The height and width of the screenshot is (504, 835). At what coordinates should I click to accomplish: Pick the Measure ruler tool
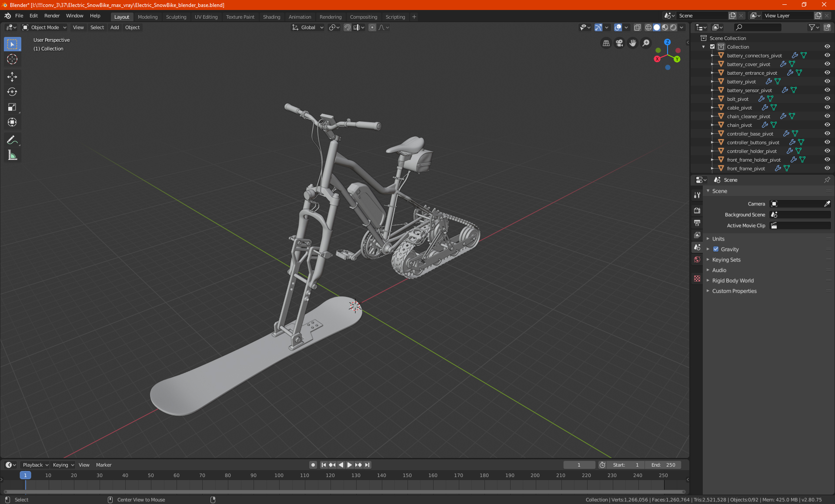(12, 156)
